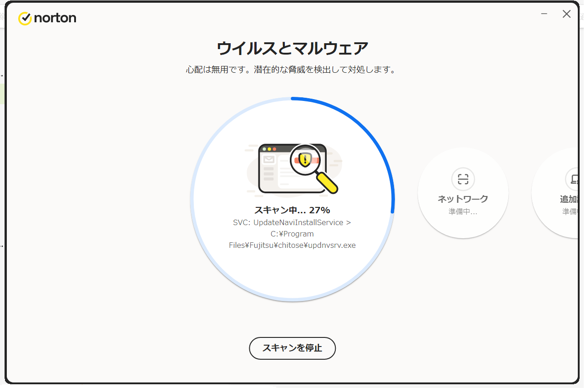Click the ウイルスとマルウェア heading
586x392 pixels.
292,48
